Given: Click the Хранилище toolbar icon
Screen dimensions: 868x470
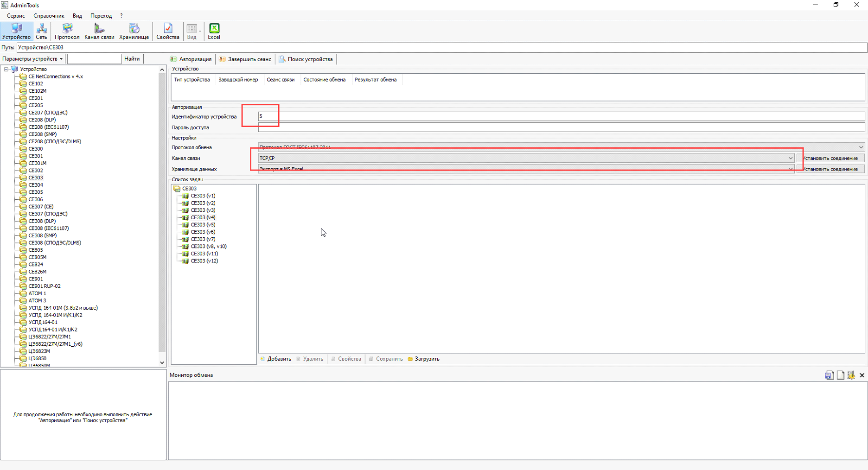Looking at the screenshot, I should tap(134, 32).
